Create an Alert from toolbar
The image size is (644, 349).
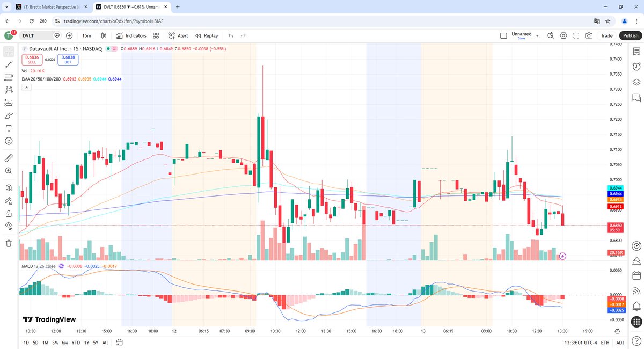[x=178, y=35]
